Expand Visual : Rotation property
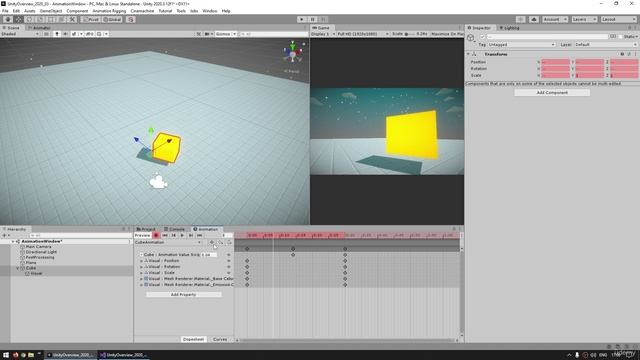Viewport: 640px width, 360px height. pyautogui.click(x=142, y=267)
